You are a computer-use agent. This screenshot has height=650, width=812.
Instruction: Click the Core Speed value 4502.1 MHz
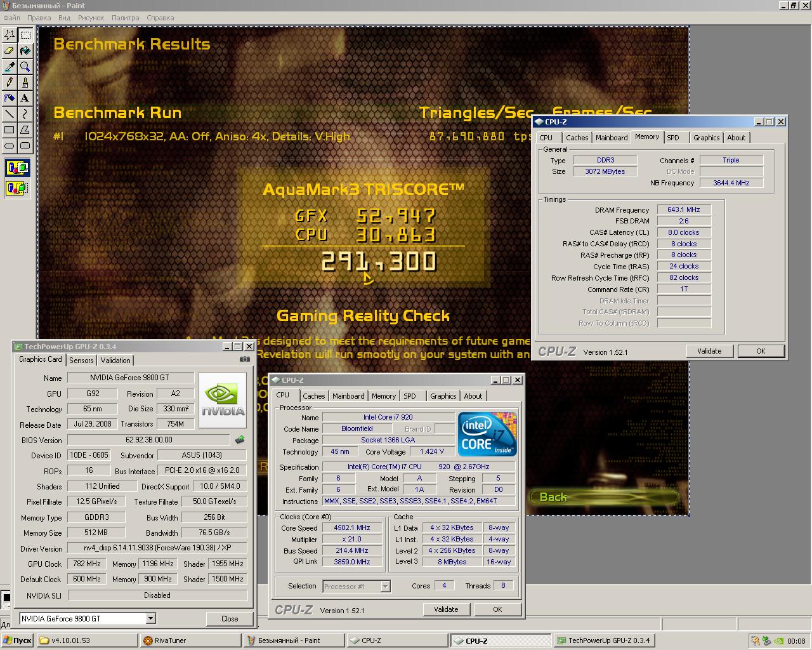(352, 527)
